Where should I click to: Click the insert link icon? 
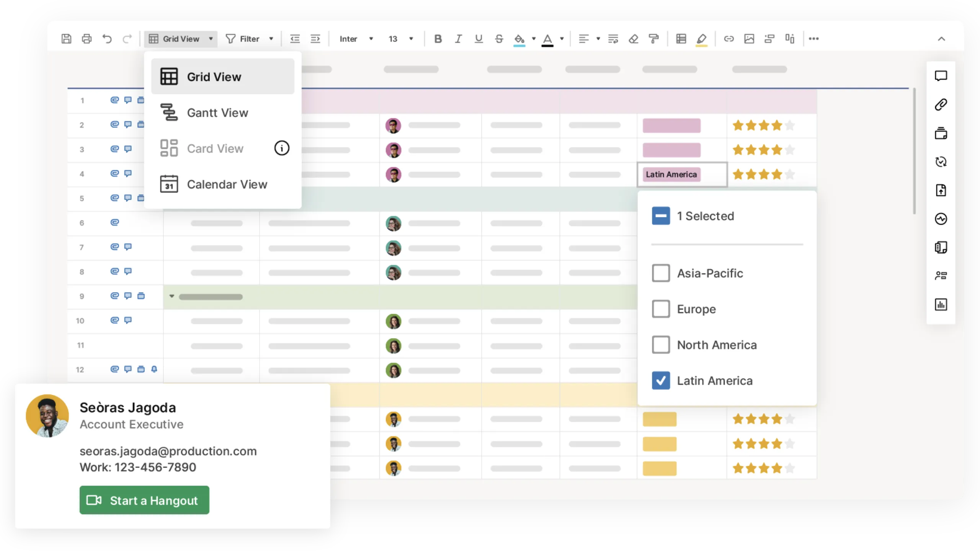coord(728,39)
